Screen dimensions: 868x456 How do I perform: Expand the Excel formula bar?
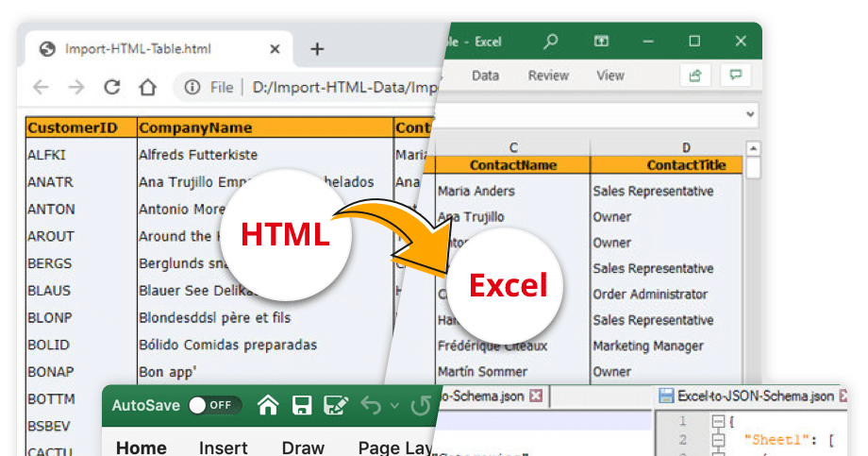[x=750, y=114]
